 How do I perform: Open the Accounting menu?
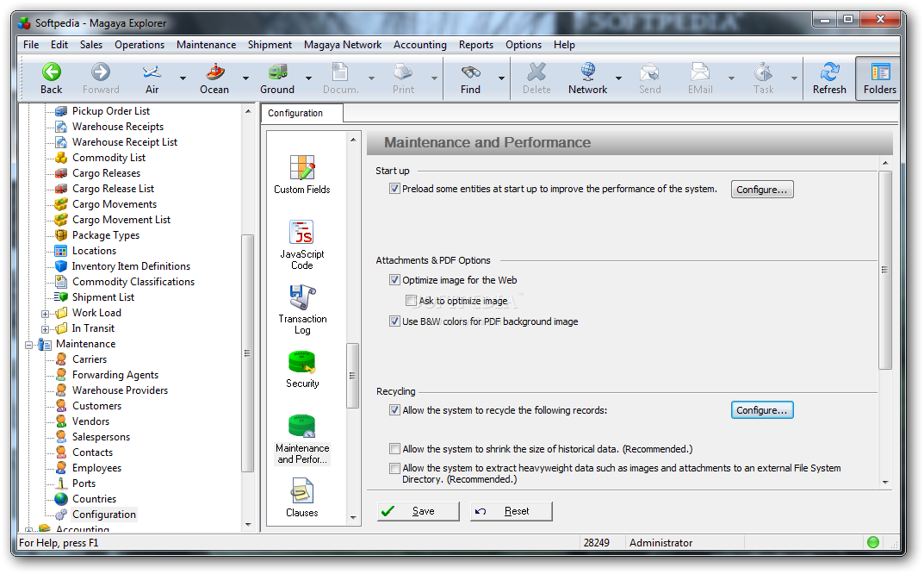click(x=420, y=45)
